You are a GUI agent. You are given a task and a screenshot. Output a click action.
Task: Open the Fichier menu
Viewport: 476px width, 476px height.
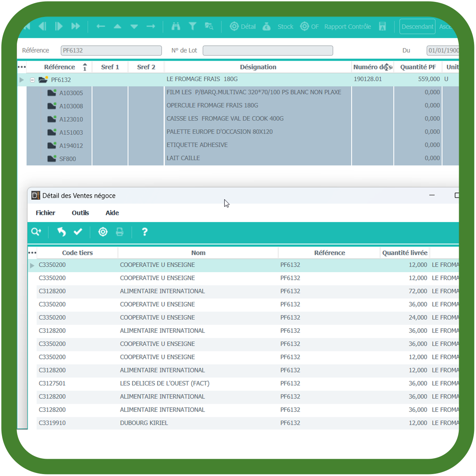tap(45, 213)
